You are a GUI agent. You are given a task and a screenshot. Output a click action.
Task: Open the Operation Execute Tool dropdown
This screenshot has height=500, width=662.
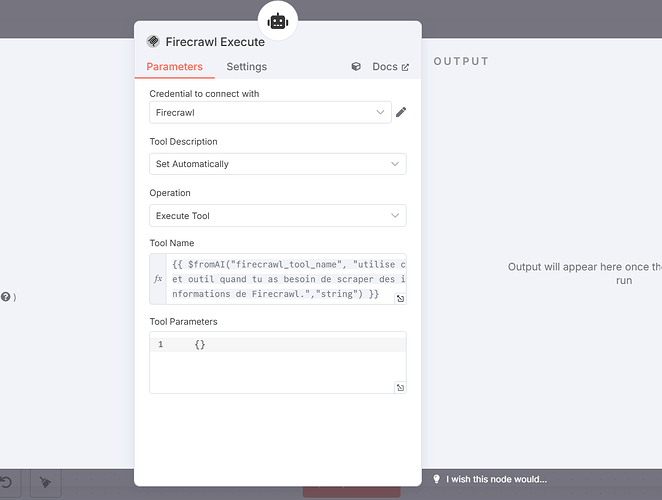[x=278, y=216]
